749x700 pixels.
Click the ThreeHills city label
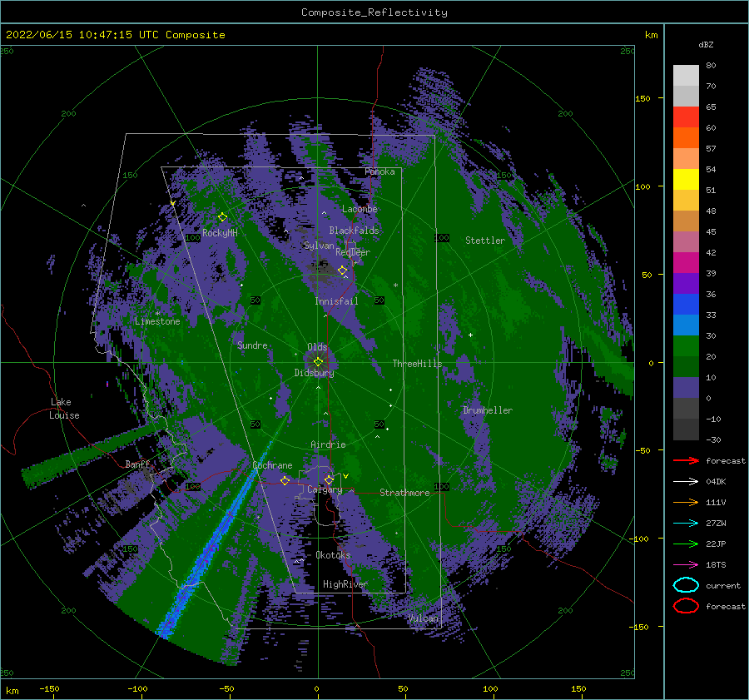pyautogui.click(x=417, y=364)
